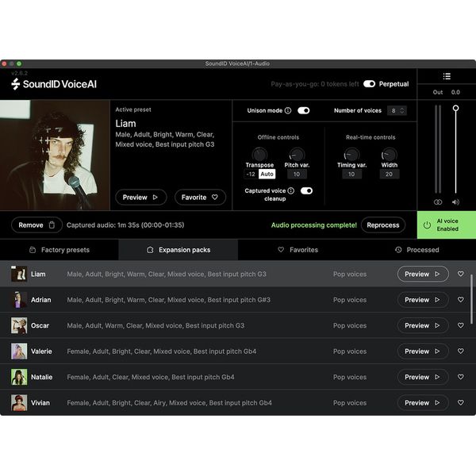Click the Out level value 0.0
476x476 pixels.
tap(455, 92)
